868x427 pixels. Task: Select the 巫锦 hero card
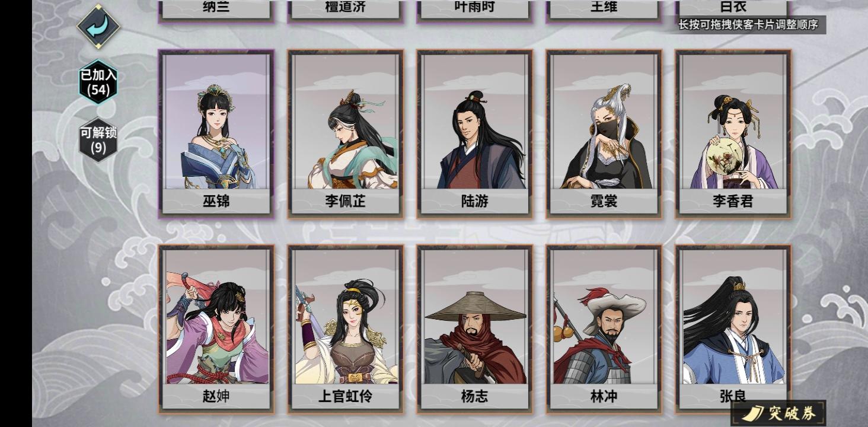[216, 134]
